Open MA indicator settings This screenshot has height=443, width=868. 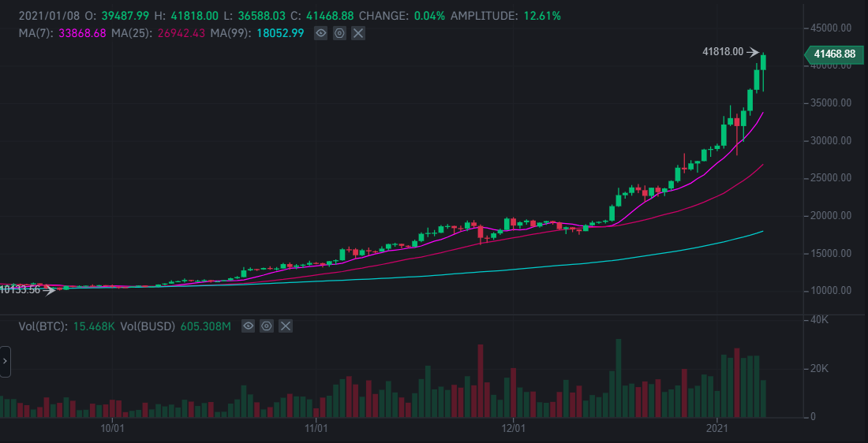coord(339,33)
